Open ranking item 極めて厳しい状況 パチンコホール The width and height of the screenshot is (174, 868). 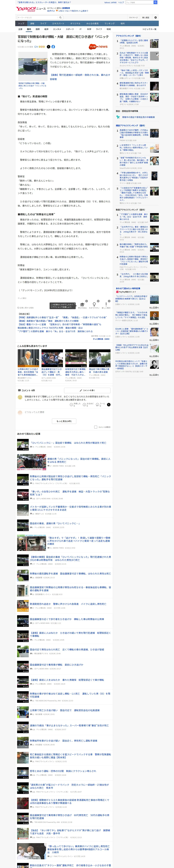pyautogui.click(x=134, y=73)
